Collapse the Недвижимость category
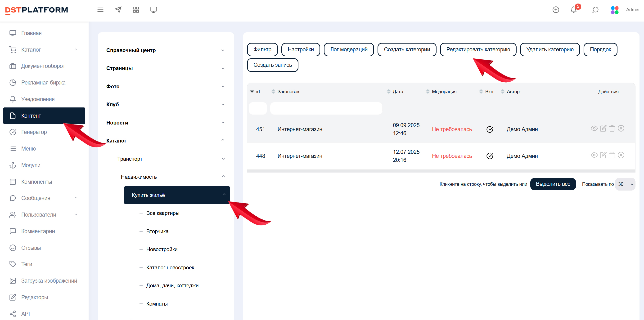 (x=223, y=177)
